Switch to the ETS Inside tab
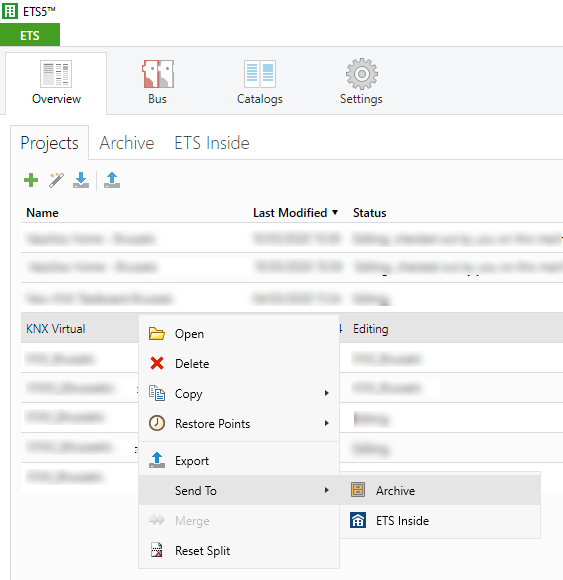This screenshot has width=563, height=580. coord(212,143)
